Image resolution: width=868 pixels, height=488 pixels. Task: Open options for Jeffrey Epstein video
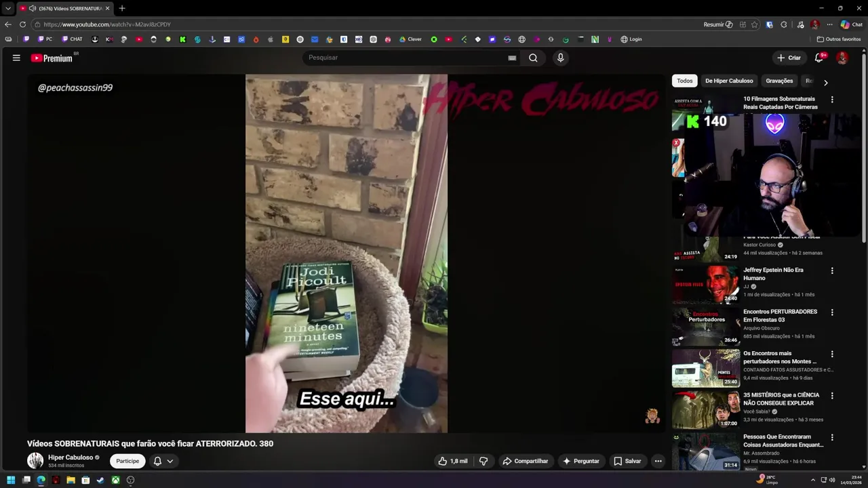coord(832,270)
